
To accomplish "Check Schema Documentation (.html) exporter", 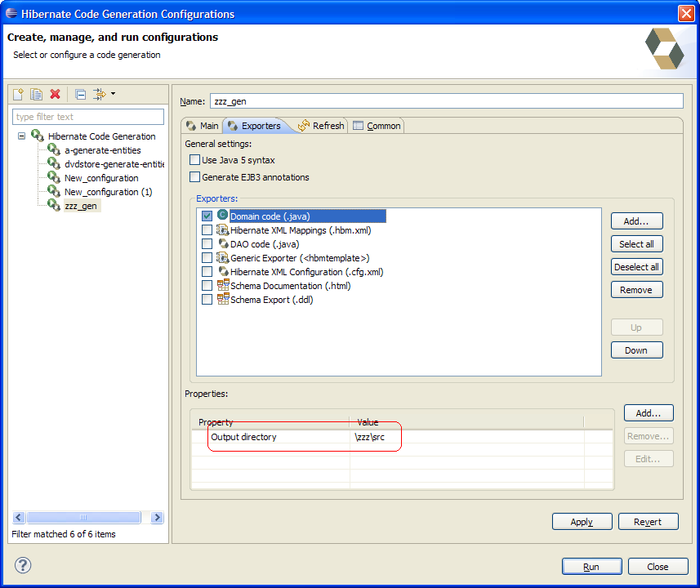I will pos(207,285).
